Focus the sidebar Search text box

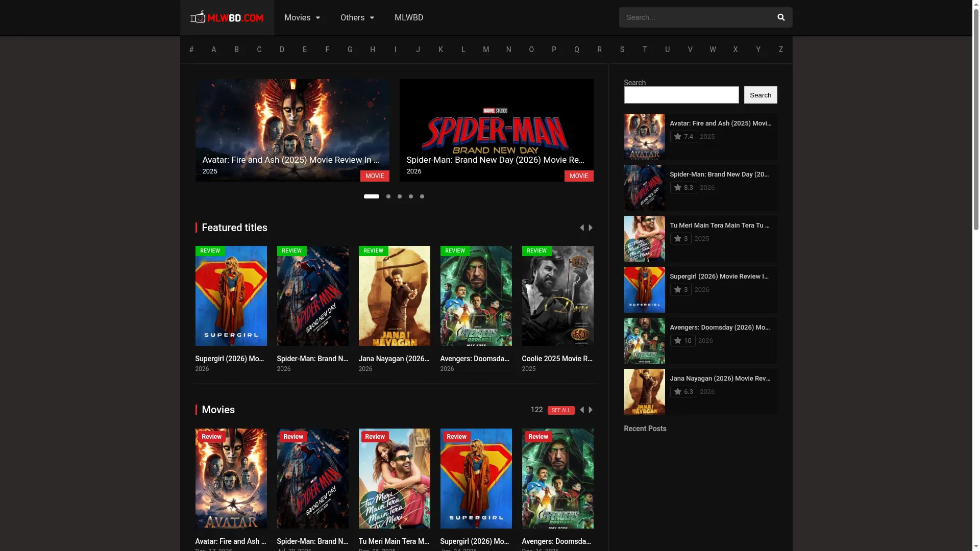(681, 95)
